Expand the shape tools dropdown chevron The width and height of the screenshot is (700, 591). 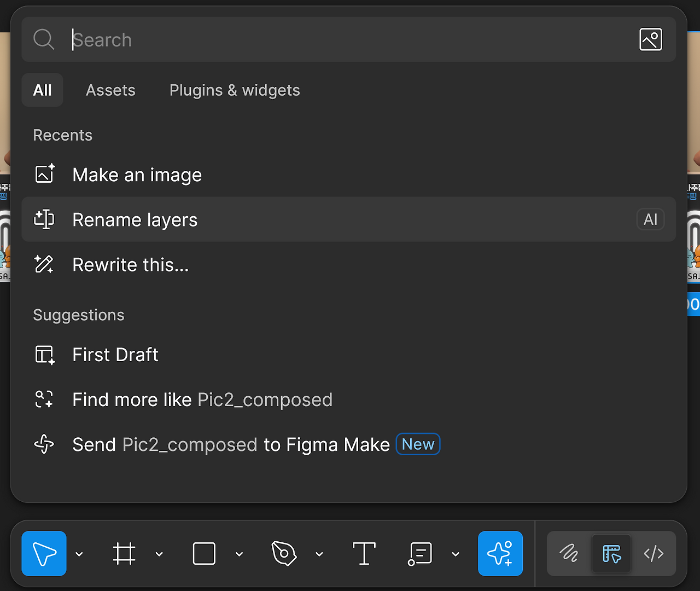pyautogui.click(x=239, y=554)
